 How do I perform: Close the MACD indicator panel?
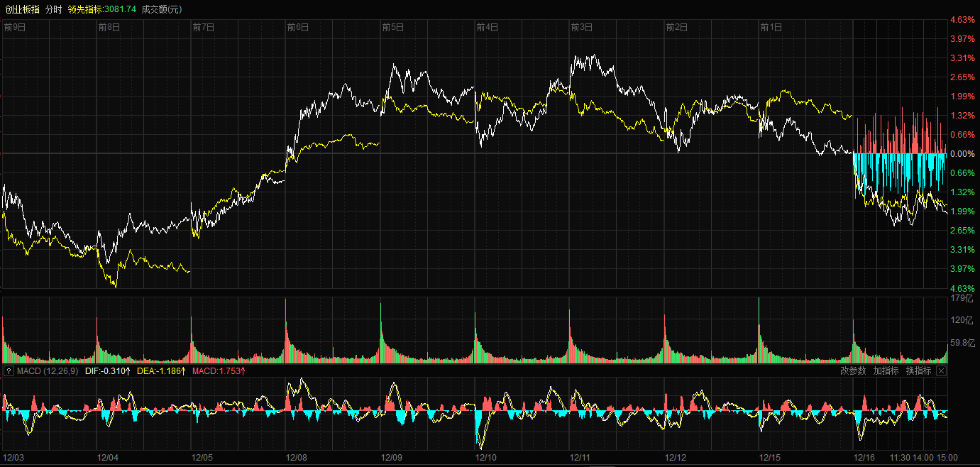tap(941, 371)
